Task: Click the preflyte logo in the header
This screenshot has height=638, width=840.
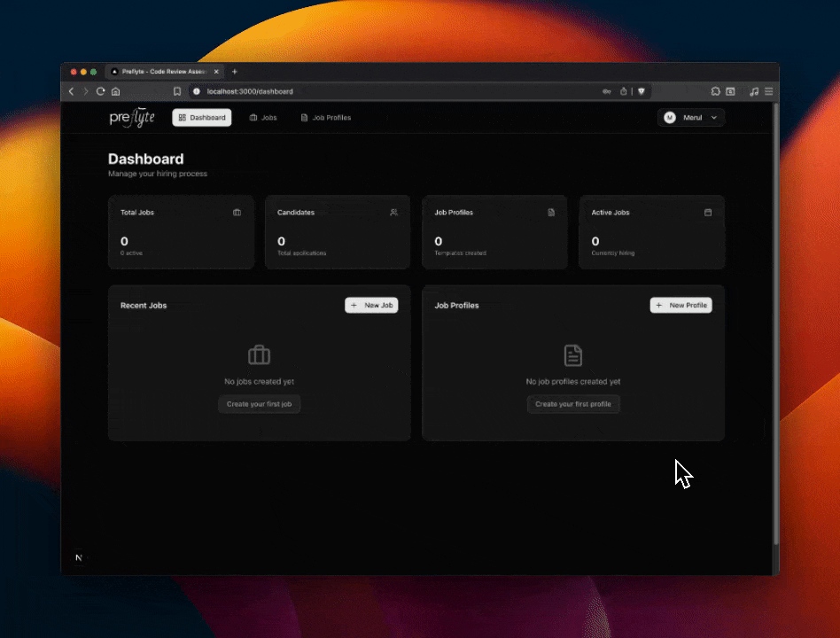Action: point(131,118)
